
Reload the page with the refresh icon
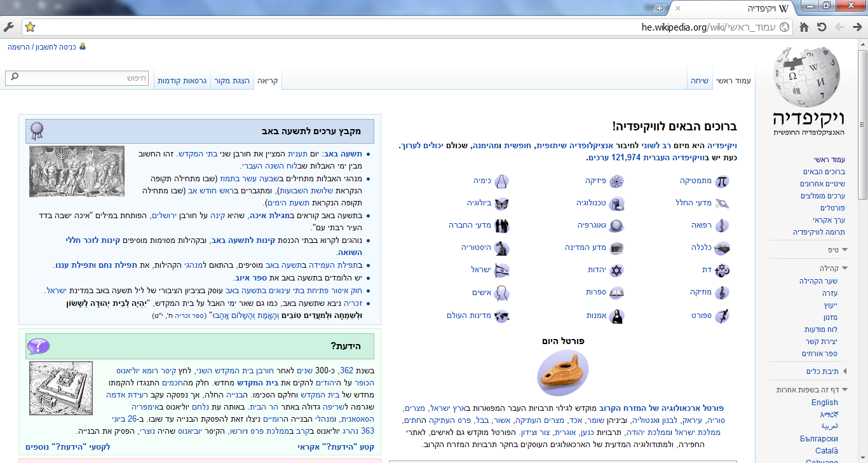coord(822,27)
